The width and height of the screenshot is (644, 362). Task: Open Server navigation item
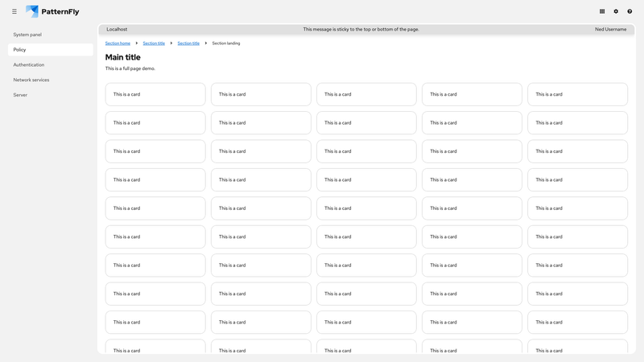[x=20, y=95]
